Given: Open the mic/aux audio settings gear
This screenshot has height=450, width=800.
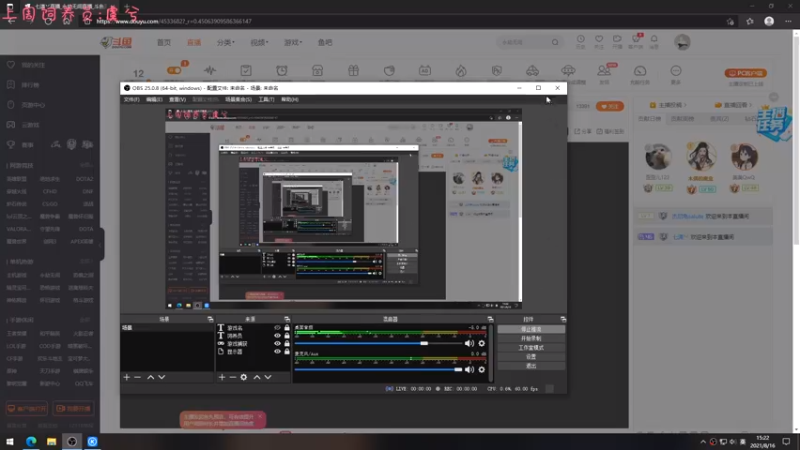Looking at the screenshot, I should pos(482,369).
